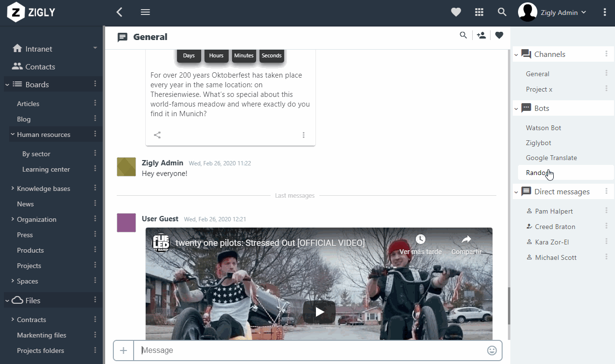Open options menu on Oktoberfest card

(303, 135)
